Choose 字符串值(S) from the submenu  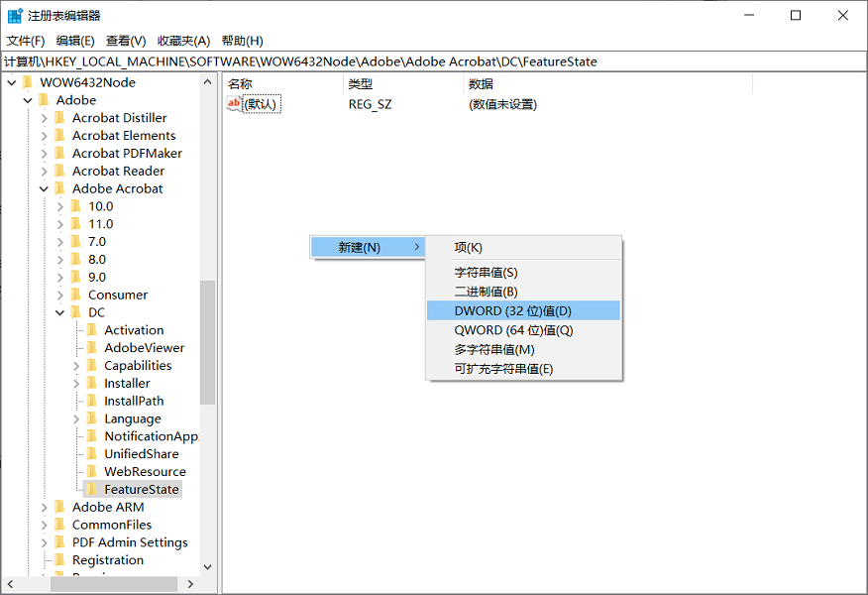[524, 273]
